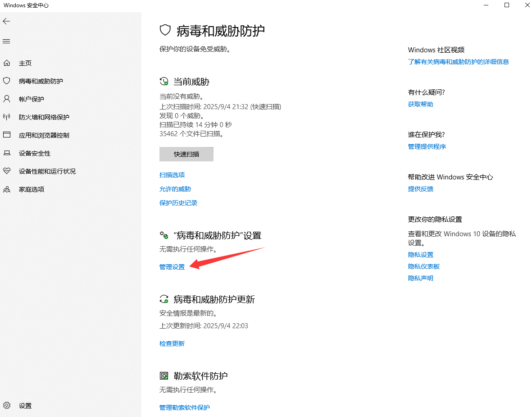Screen dimensions: 532x417
Task: Click the Home house icon in sidebar
Action: [7, 63]
